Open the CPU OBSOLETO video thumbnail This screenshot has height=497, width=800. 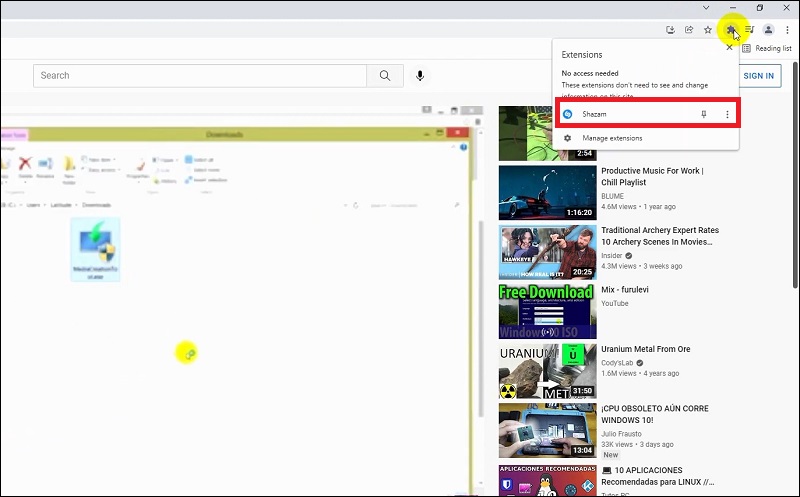click(x=547, y=431)
